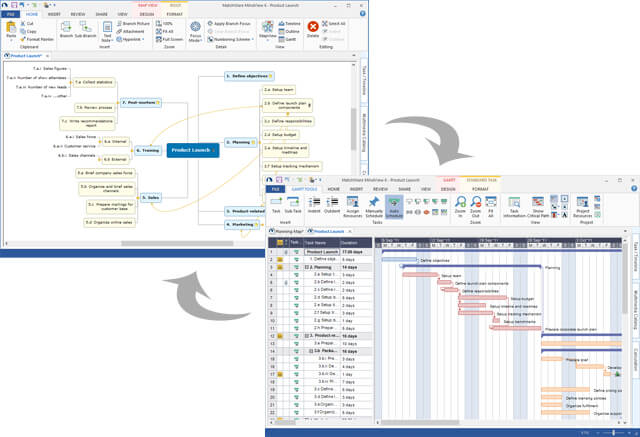The width and height of the screenshot is (640, 437).
Task: Set task to Manually Schedule
Action: pos(374,207)
